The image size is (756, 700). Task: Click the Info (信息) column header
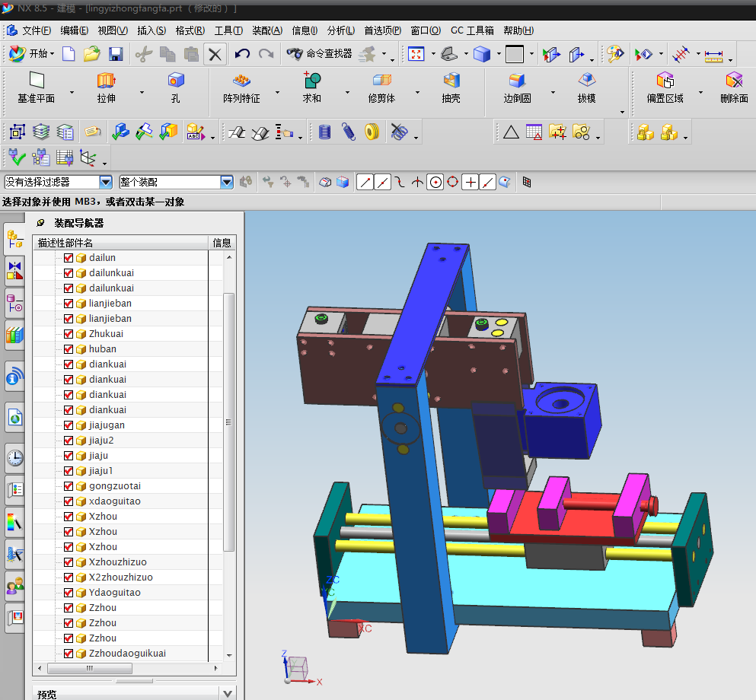[x=222, y=243]
